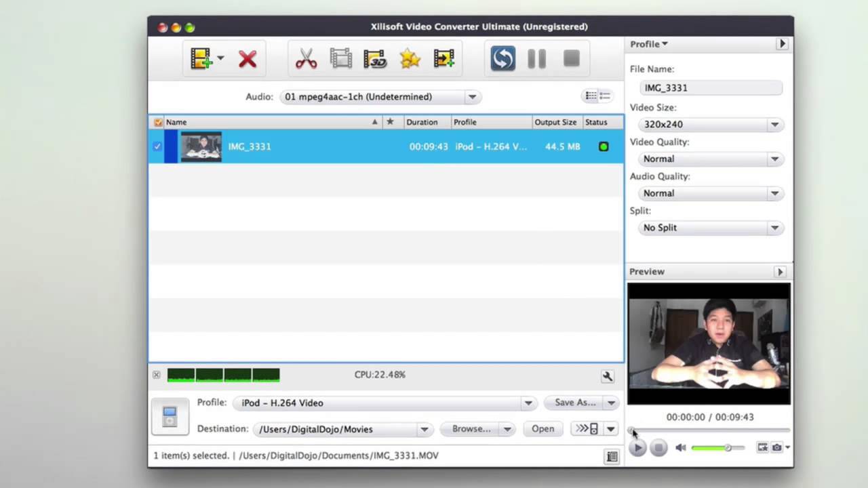Click the transfer to device icon
868x488 pixels.
pyautogui.click(x=587, y=429)
